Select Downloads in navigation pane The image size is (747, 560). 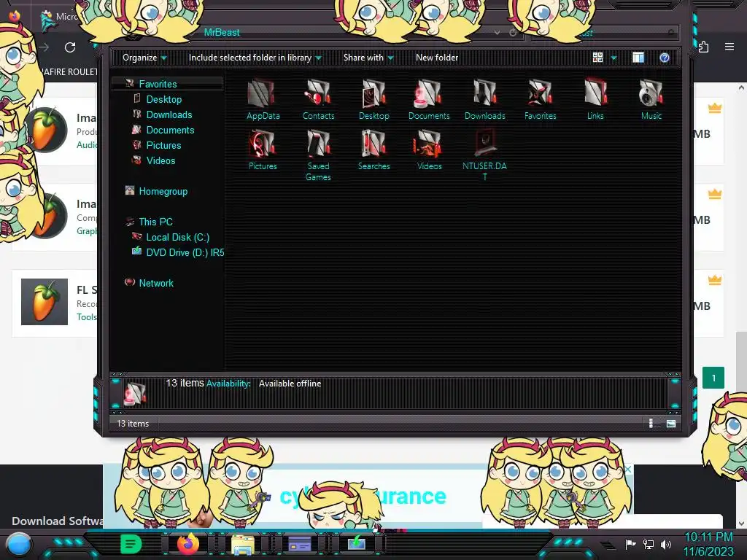tap(169, 114)
